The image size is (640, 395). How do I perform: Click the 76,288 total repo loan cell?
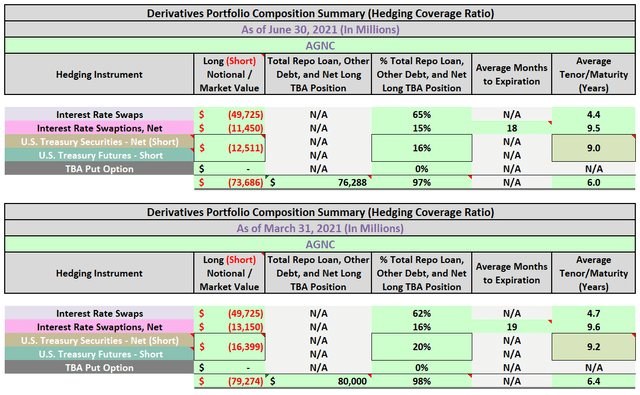(318, 182)
